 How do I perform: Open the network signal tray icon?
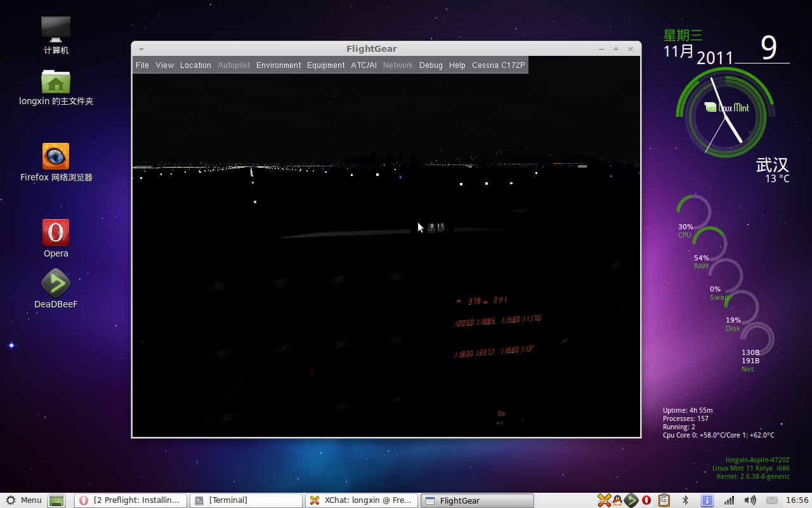click(x=730, y=500)
